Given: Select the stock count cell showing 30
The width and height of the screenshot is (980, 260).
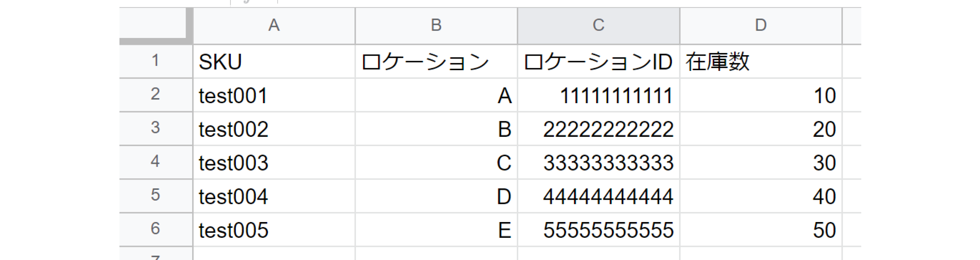Looking at the screenshot, I should tap(761, 163).
